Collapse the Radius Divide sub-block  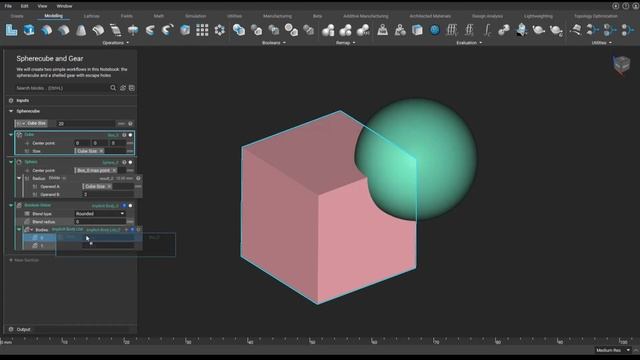pyautogui.click(x=19, y=178)
